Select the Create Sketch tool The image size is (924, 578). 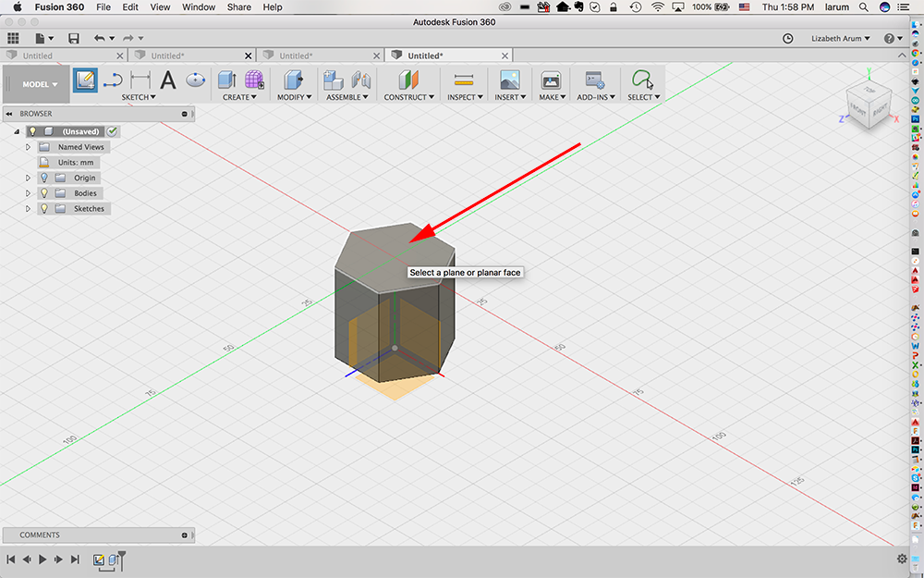85,80
